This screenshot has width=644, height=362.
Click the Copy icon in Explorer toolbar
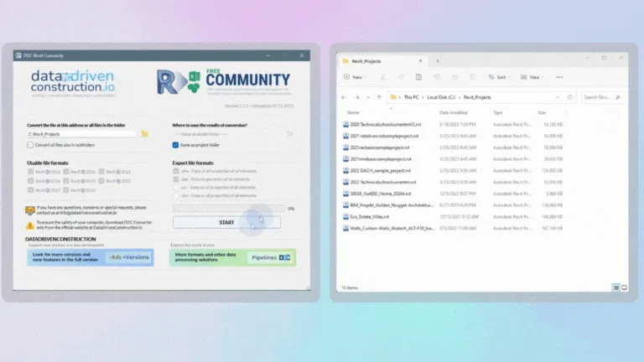[x=401, y=77]
